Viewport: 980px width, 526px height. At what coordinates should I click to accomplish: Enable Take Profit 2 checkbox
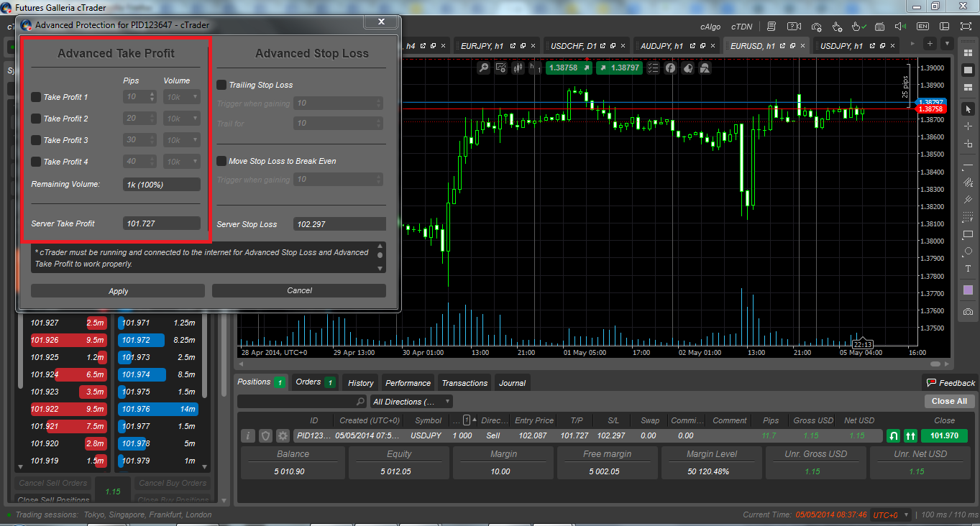(x=36, y=119)
